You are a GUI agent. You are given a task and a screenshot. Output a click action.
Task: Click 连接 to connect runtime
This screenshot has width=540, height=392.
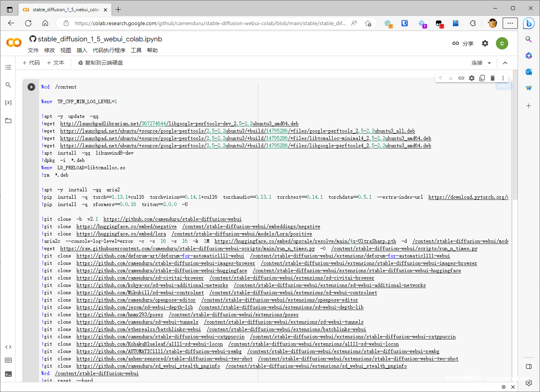click(x=477, y=63)
